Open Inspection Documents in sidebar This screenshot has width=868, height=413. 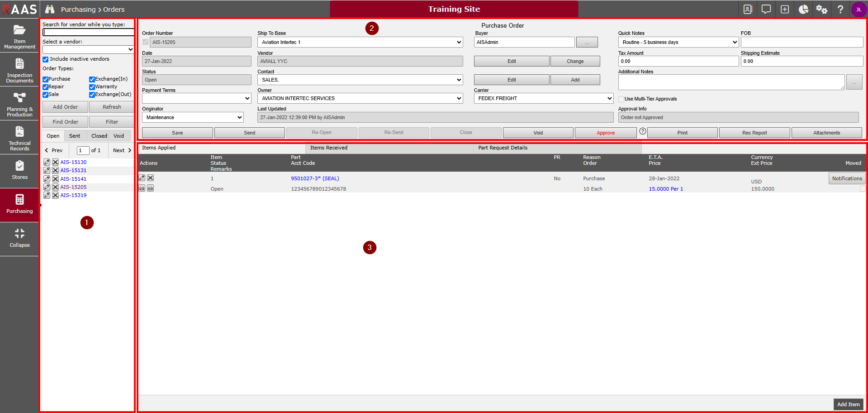pyautogui.click(x=19, y=70)
